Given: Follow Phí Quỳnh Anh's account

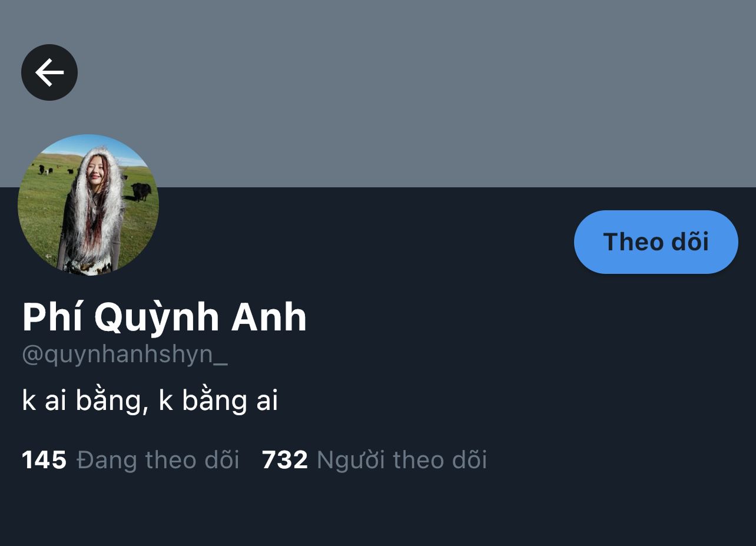Looking at the screenshot, I should pyautogui.click(x=656, y=242).
